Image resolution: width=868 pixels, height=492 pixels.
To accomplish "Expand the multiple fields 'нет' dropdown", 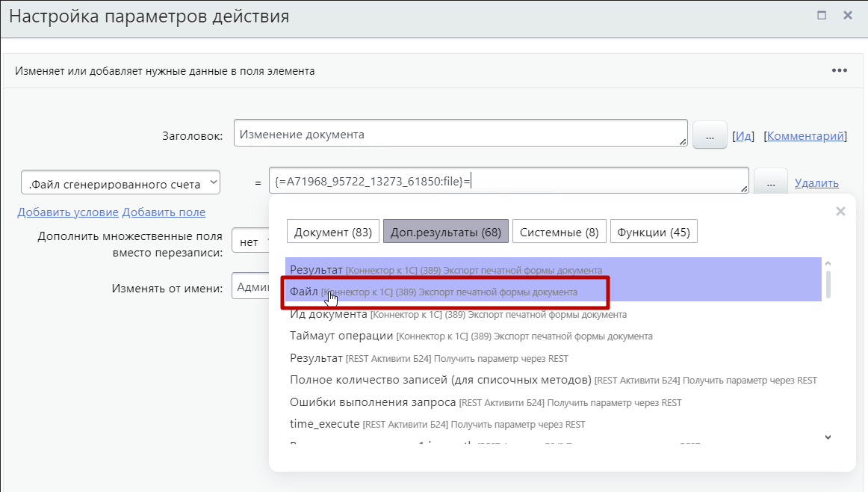I will 250,242.
